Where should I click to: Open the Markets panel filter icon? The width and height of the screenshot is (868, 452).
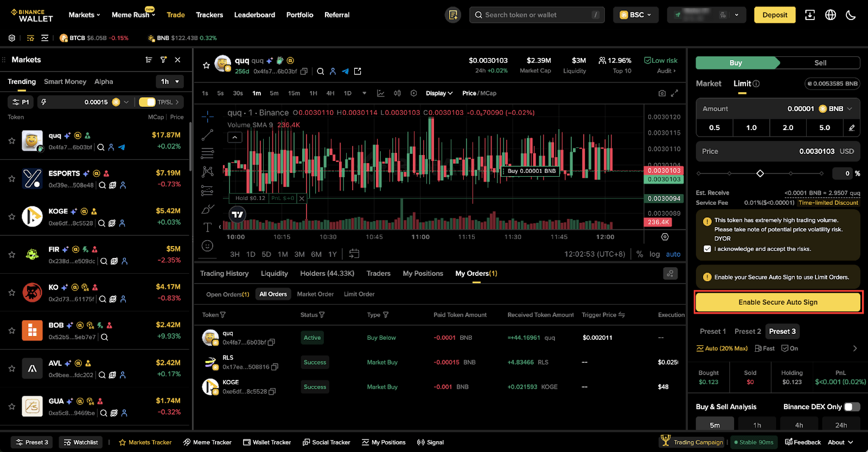[x=163, y=60]
